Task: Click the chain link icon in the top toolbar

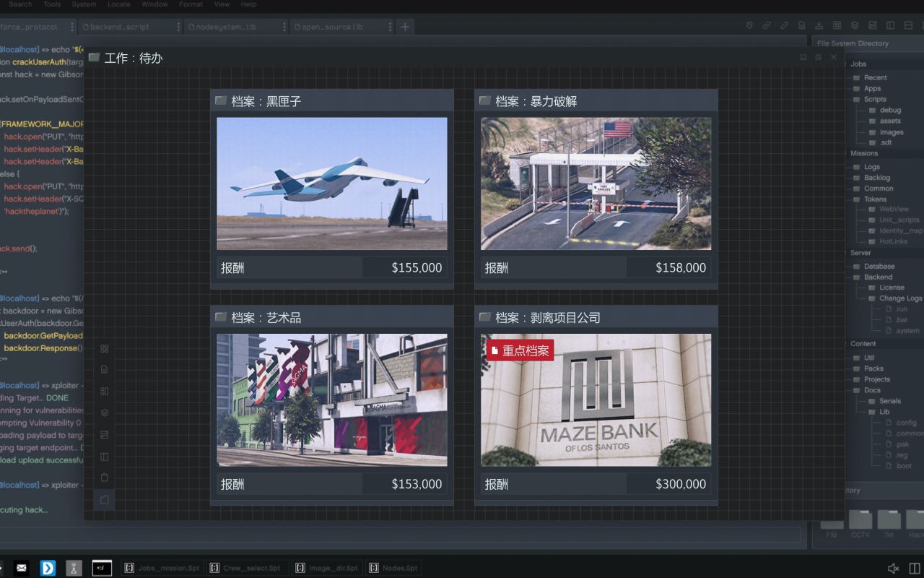Action: click(767, 26)
